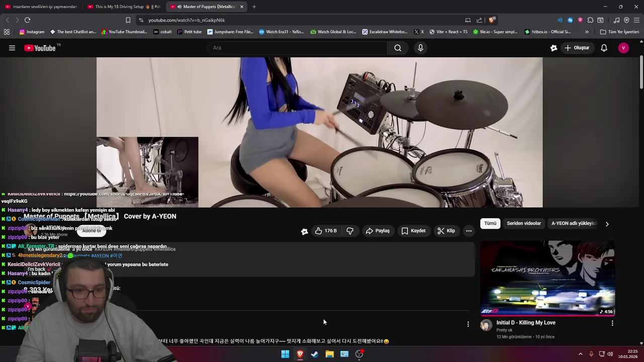Open the cobalt bookmark
This screenshot has height=362, width=644.
tap(162, 32)
